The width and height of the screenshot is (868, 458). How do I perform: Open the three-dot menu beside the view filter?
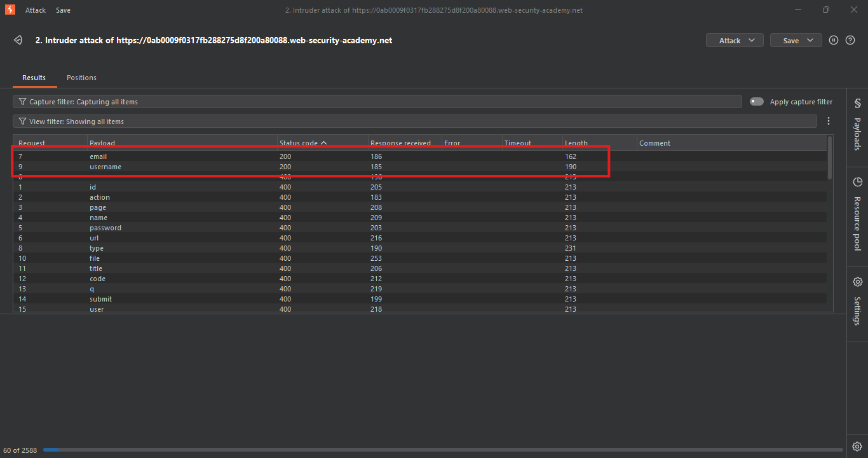click(x=828, y=121)
